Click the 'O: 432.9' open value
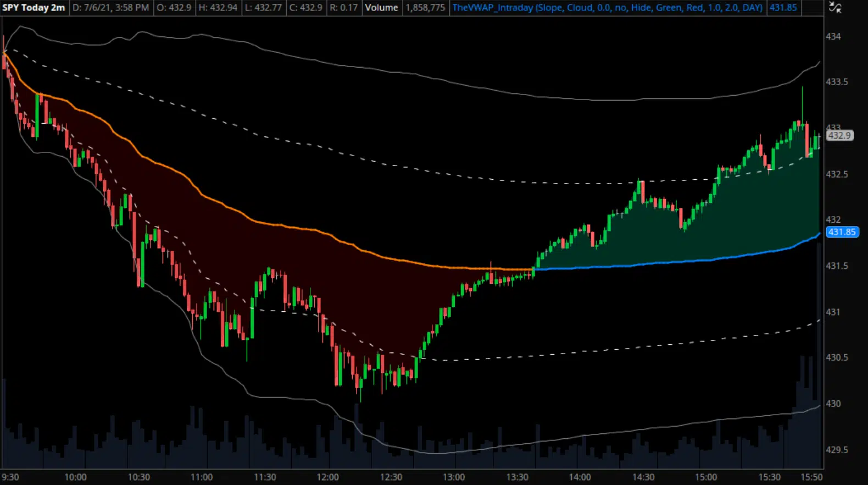The image size is (868, 485). [174, 8]
